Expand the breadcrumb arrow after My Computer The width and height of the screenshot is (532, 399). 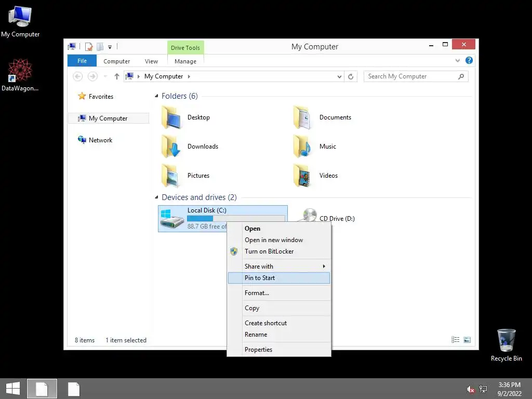pos(189,76)
